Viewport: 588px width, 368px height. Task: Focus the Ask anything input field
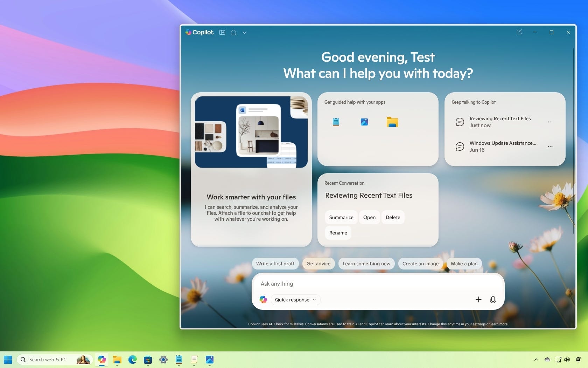point(378,284)
